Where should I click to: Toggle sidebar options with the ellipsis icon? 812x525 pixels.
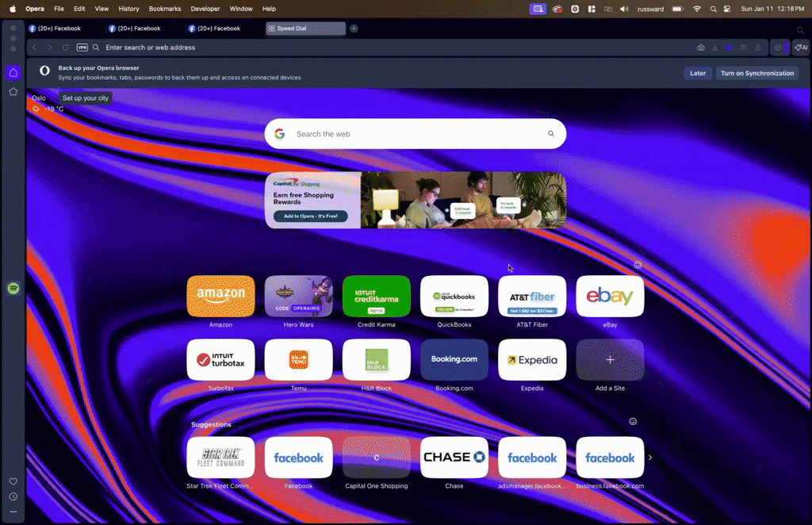pos(13,512)
